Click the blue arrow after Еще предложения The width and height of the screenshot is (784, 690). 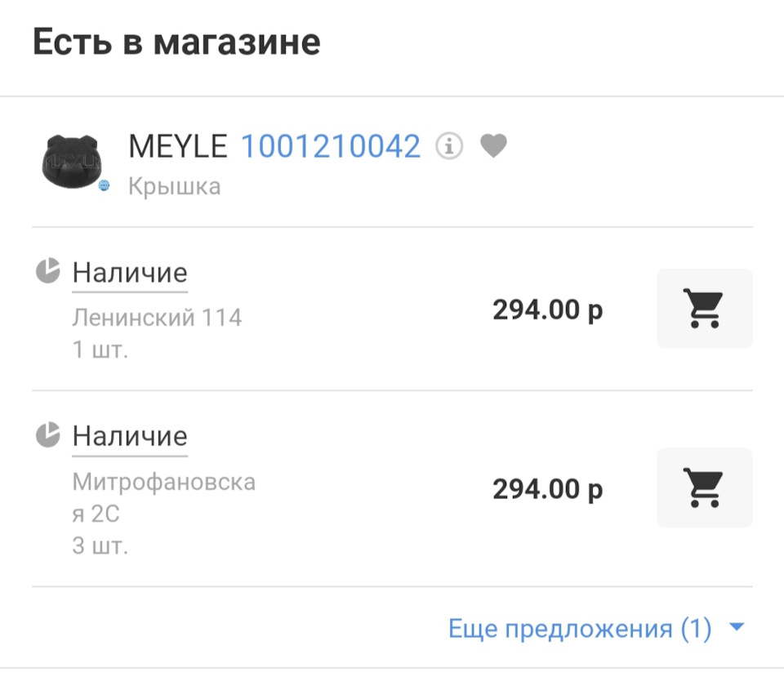tap(737, 628)
